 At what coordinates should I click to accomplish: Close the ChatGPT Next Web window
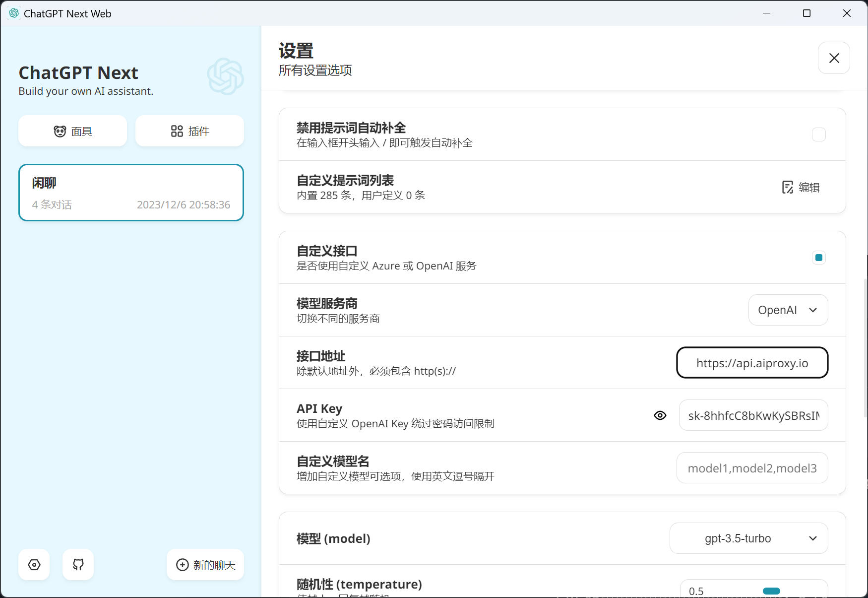[847, 13]
